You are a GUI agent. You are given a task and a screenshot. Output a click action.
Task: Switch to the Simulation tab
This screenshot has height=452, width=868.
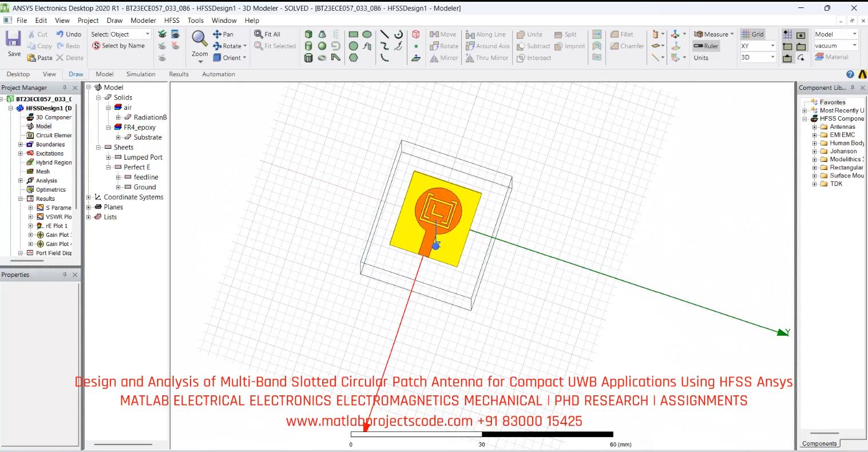coord(141,74)
